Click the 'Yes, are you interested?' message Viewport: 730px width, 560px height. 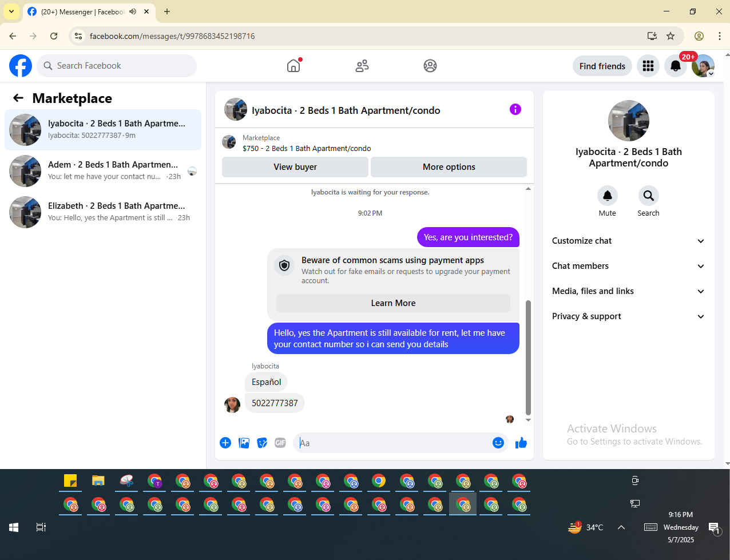coord(468,237)
